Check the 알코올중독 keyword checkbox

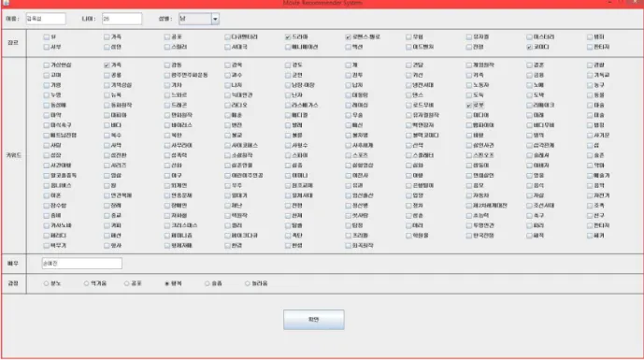(47, 176)
